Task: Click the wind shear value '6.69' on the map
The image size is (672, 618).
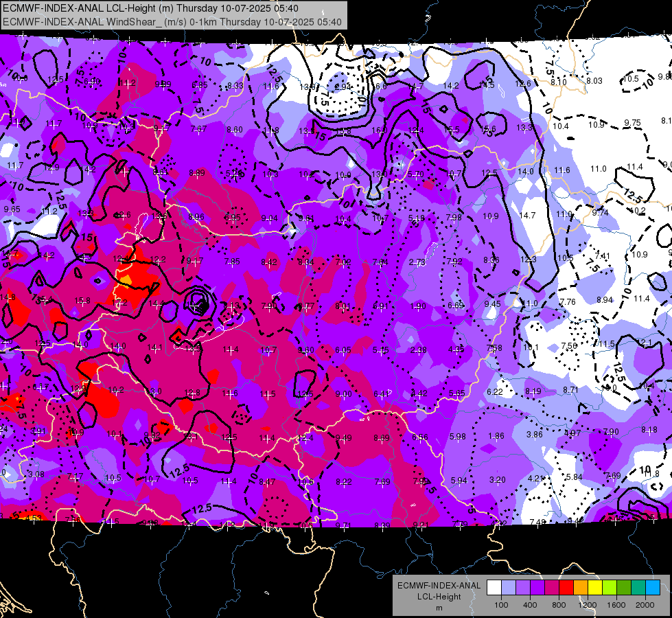Action: tap(456, 305)
